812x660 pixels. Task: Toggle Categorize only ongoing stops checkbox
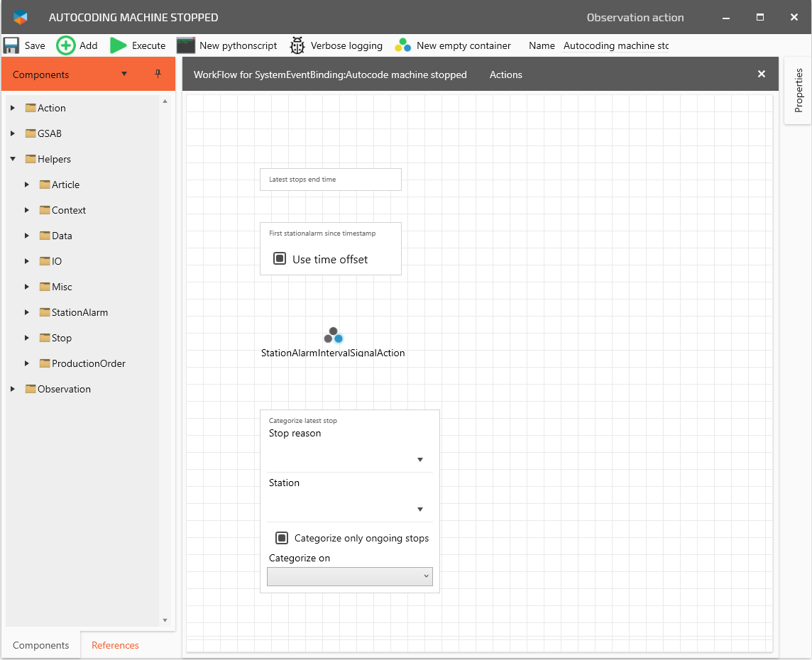(x=282, y=538)
